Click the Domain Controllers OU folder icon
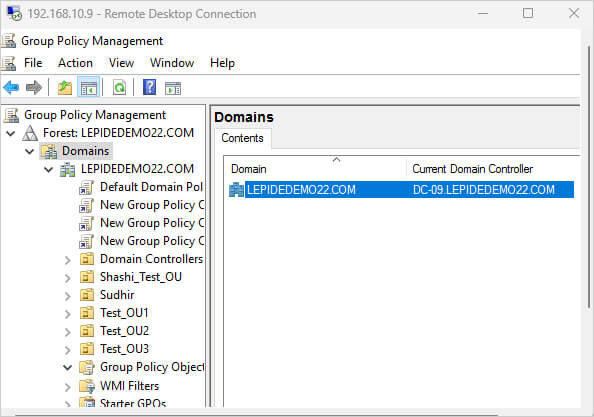 coord(87,259)
